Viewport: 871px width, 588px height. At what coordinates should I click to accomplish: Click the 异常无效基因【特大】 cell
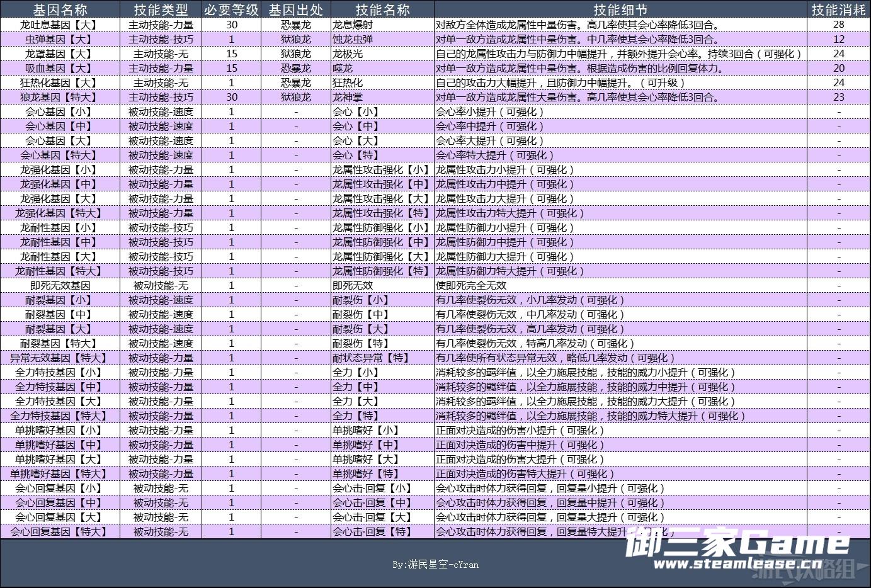(60, 358)
